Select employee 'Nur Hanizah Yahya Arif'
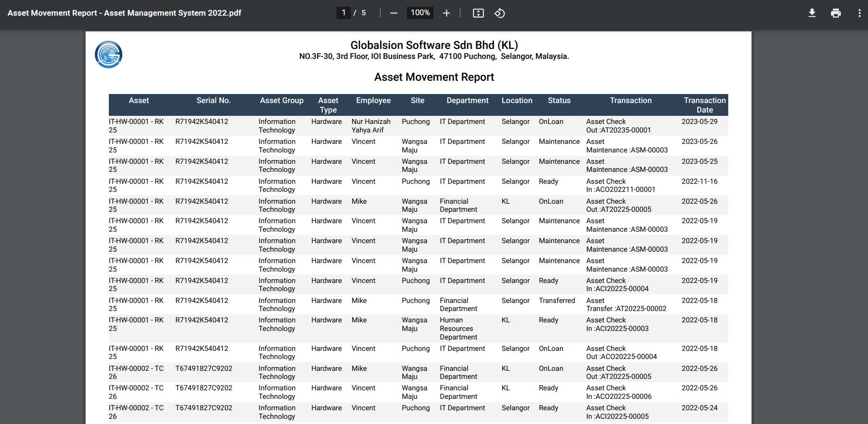The image size is (868, 424). [x=371, y=126]
